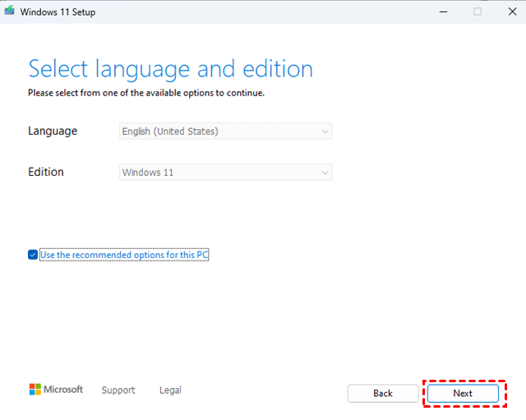Open the Legal link
This screenshot has height=420, width=526.
pyautogui.click(x=170, y=390)
